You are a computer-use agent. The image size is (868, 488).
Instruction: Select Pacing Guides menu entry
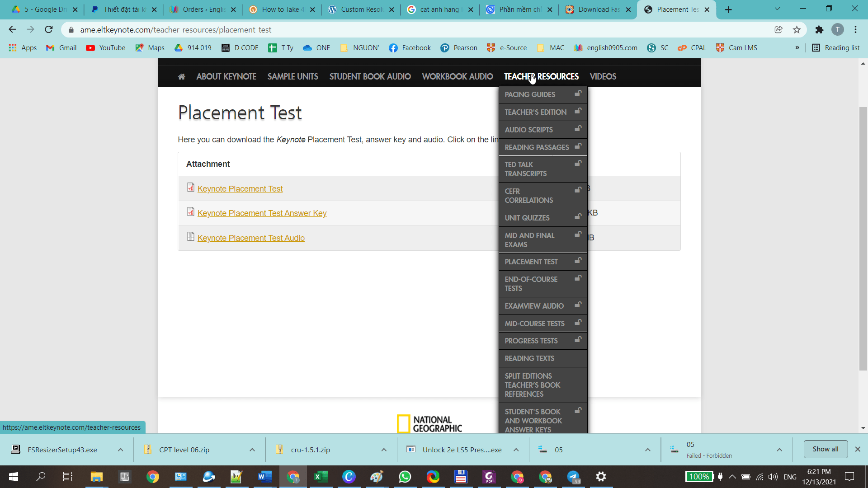tap(530, 94)
